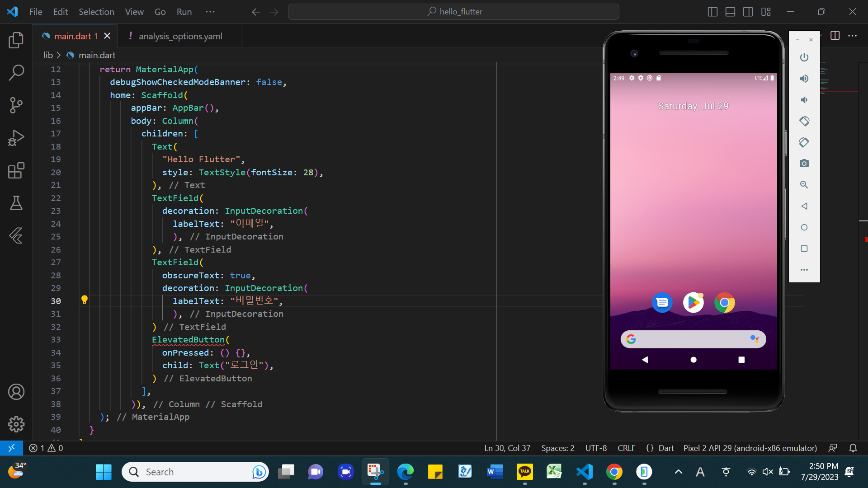Open the Manage gear menu

pos(16,424)
